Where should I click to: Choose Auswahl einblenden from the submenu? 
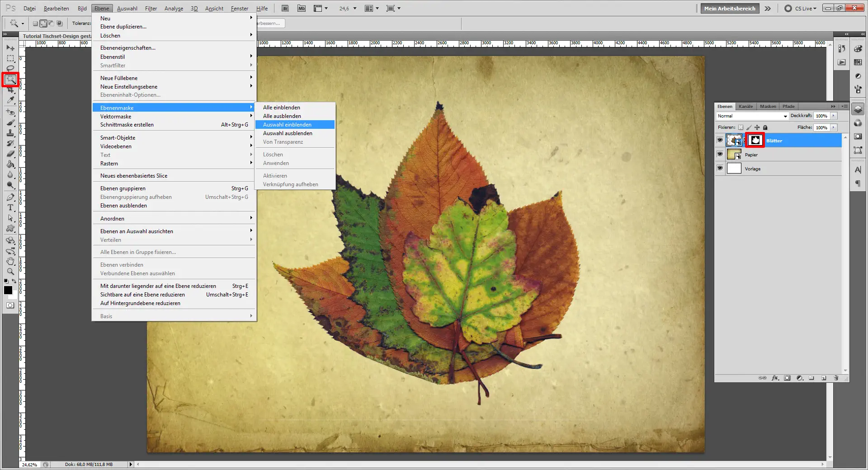point(287,125)
